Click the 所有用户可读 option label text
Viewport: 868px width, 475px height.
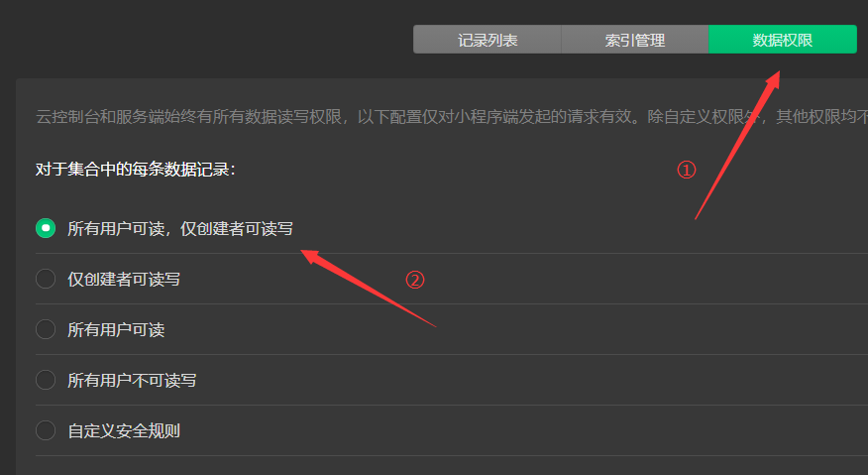click(116, 330)
